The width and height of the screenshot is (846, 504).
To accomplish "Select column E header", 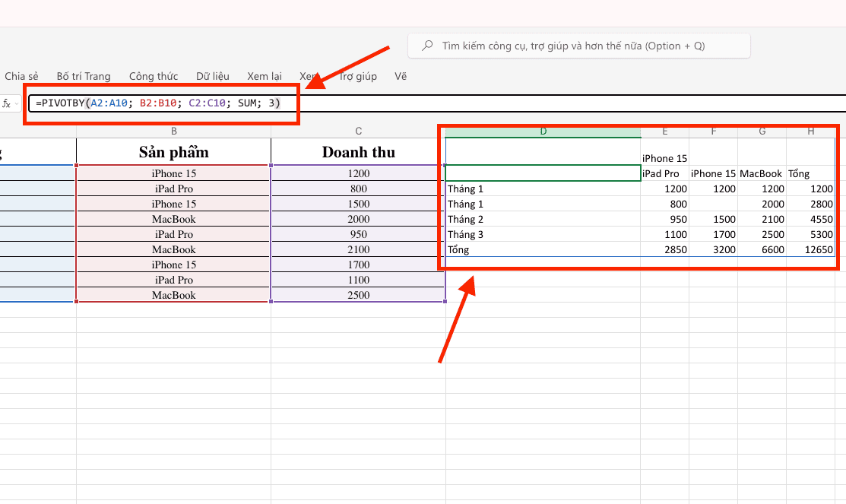I will point(664,132).
